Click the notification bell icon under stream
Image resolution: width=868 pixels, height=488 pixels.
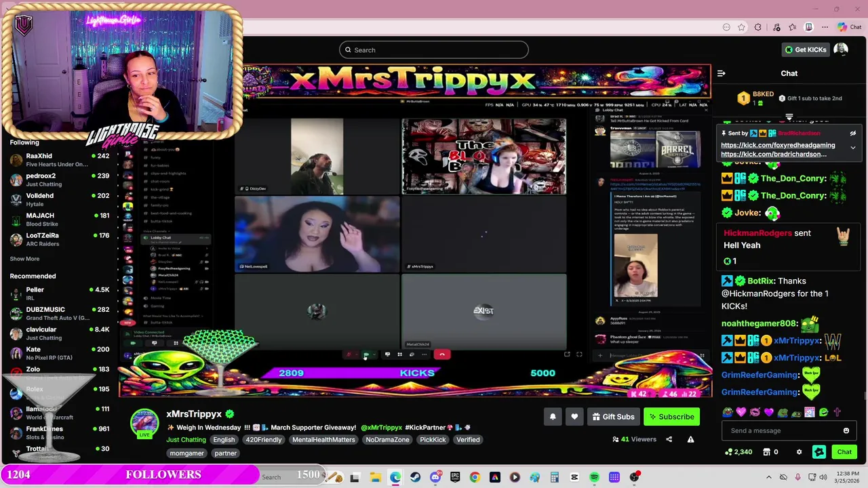553,417
